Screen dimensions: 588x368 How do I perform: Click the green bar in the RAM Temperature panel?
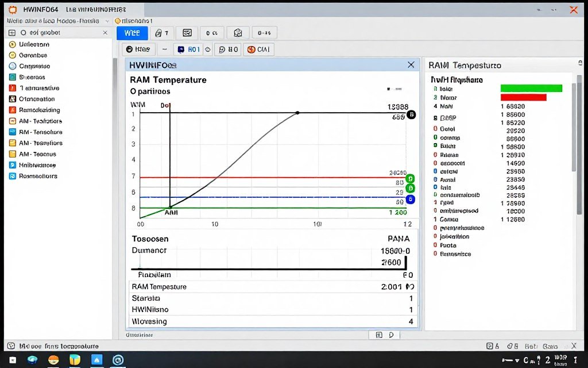pyautogui.click(x=531, y=88)
